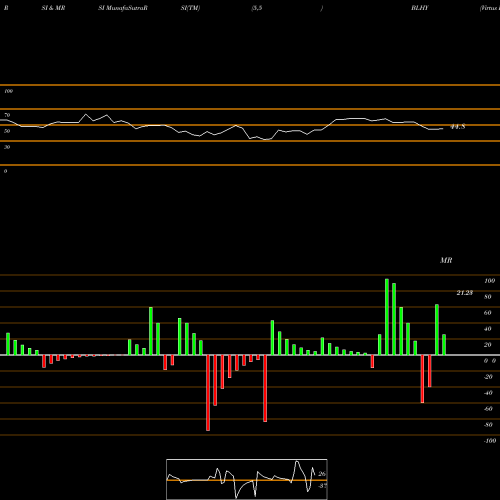
Task: Click the MR value 21.28
Action: point(465,293)
